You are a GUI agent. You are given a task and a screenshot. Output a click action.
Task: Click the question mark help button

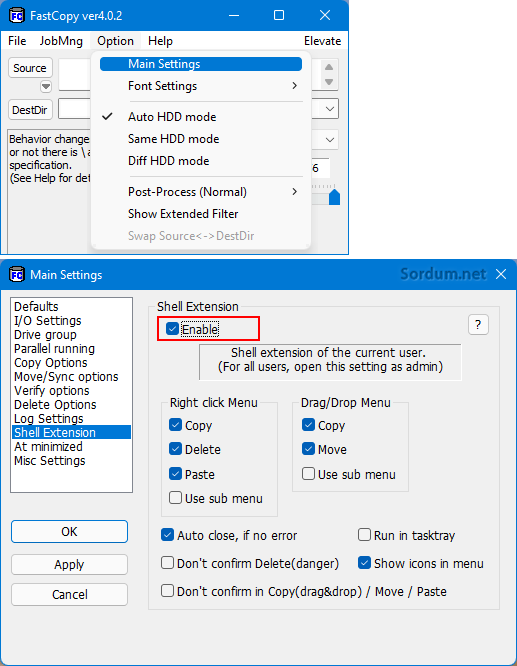(x=478, y=325)
